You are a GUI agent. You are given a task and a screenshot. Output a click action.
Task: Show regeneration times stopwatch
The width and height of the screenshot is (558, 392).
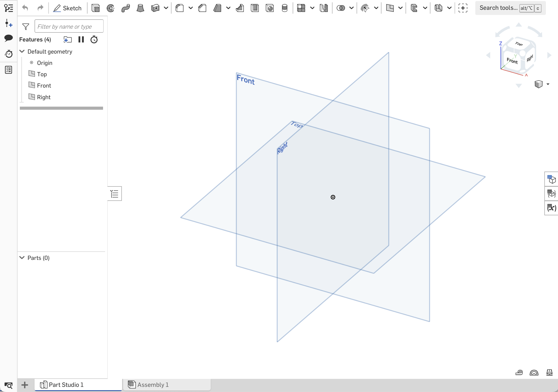pos(94,39)
